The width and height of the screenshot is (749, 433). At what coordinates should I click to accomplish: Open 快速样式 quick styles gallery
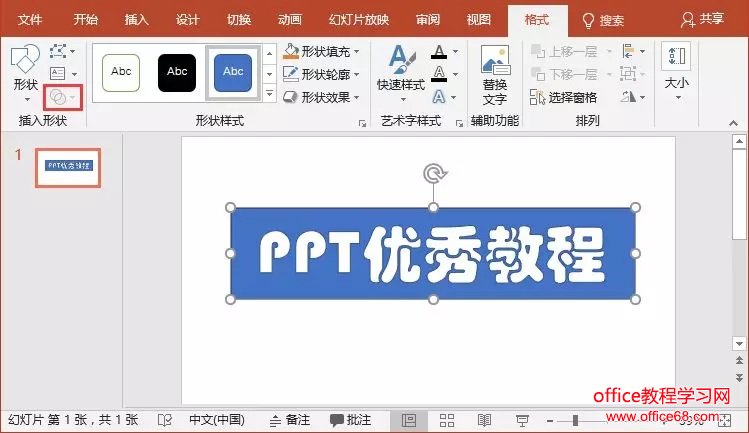[401, 73]
